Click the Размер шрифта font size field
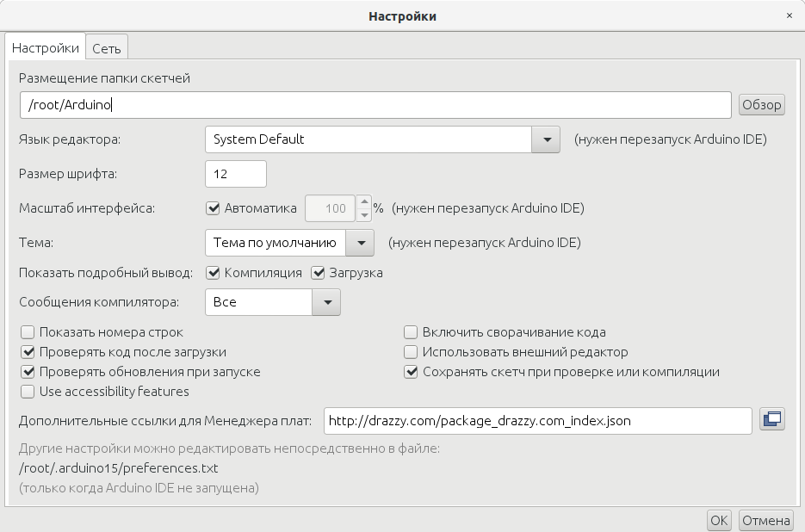The image size is (805, 532). point(236,174)
